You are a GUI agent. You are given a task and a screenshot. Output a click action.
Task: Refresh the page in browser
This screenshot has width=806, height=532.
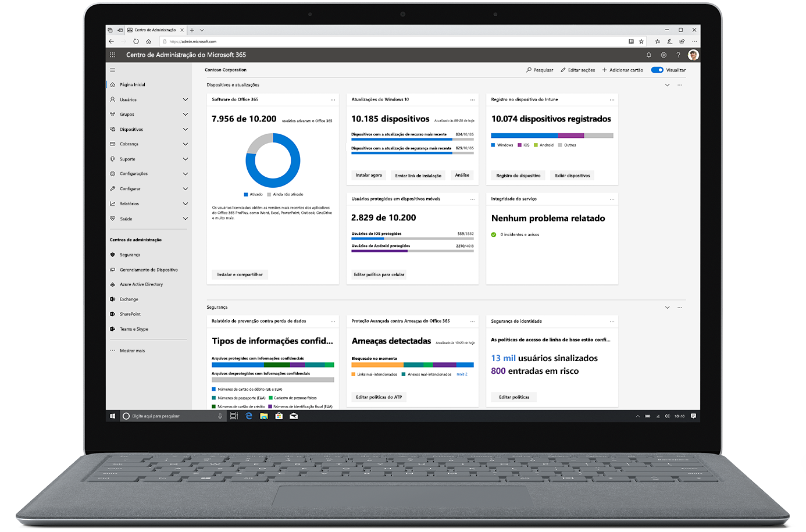coord(136,41)
